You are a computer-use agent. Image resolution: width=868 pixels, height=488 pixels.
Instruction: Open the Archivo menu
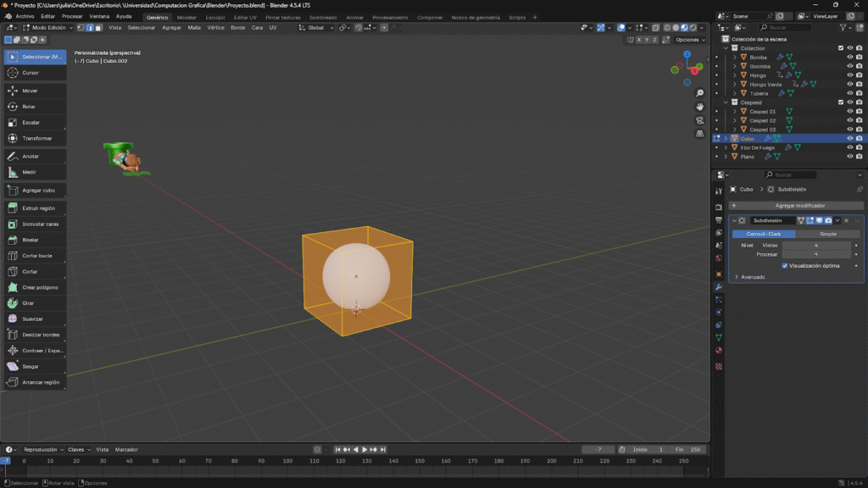[25, 16]
